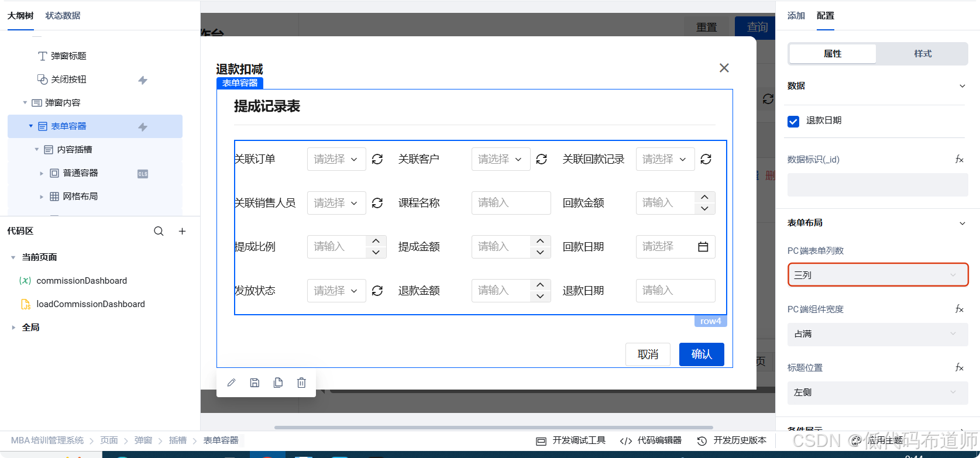
Task: Click lightning event icon beside 表单容器
Action: [143, 127]
